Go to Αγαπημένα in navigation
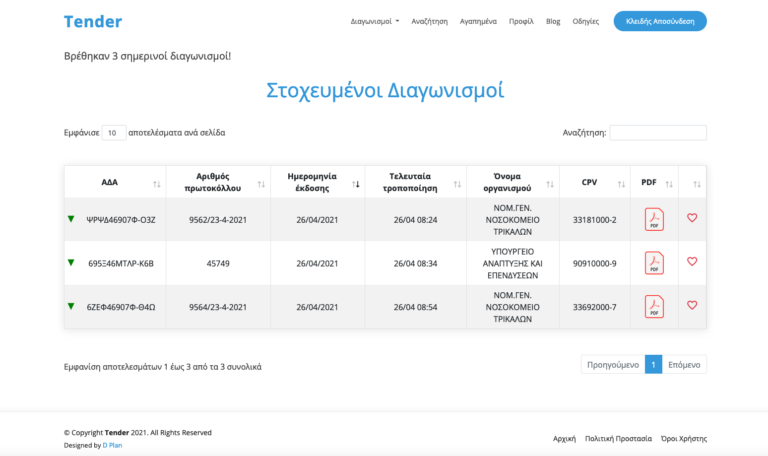Image resolution: width=768 pixels, height=456 pixels. (478, 21)
